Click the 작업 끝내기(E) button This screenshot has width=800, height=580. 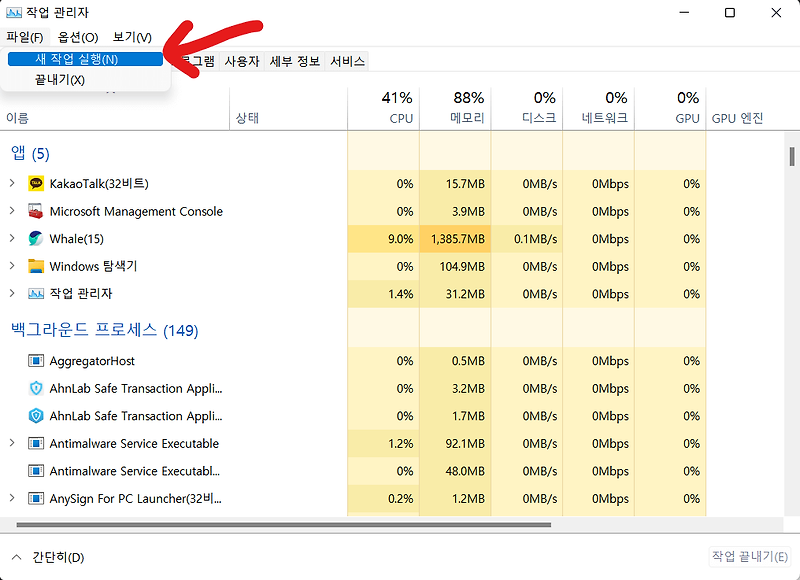749,557
